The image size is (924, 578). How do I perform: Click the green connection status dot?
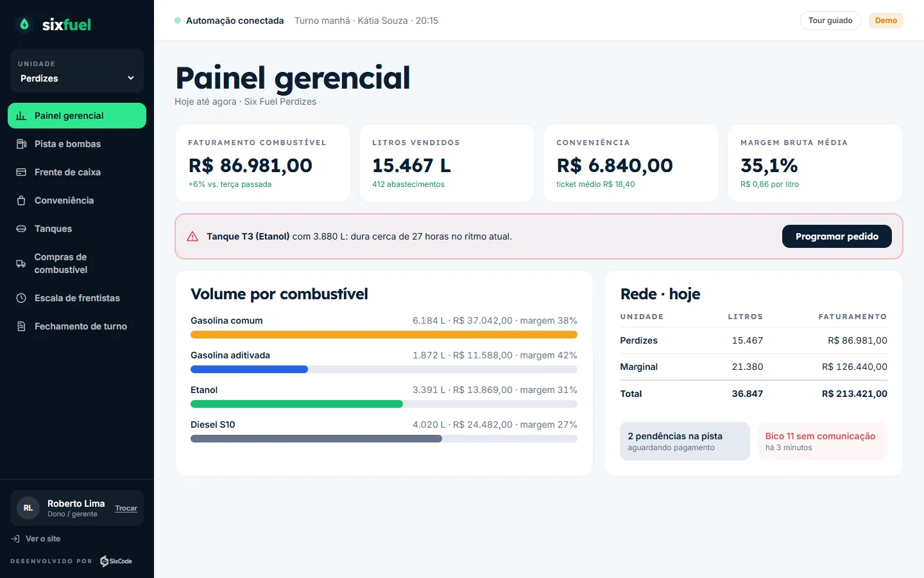178,21
